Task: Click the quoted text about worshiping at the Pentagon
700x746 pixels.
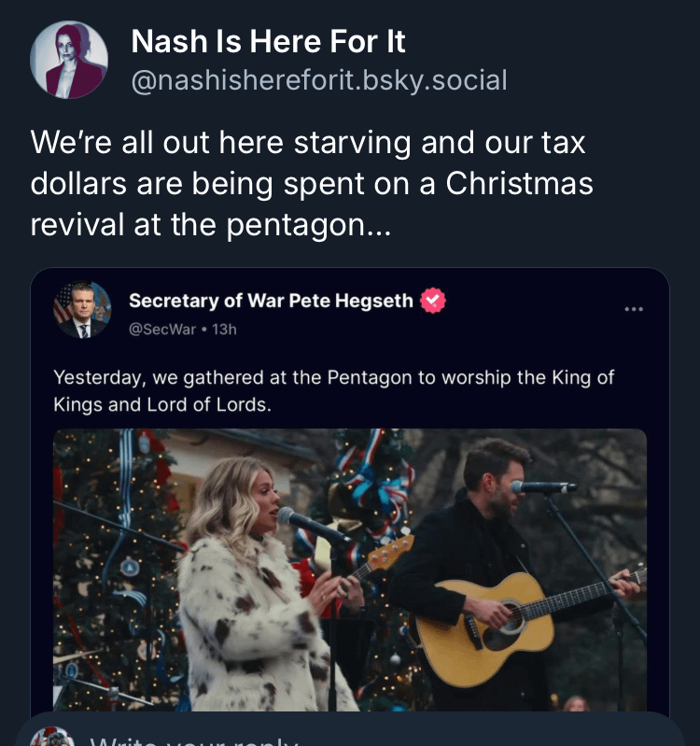Action: [333, 392]
